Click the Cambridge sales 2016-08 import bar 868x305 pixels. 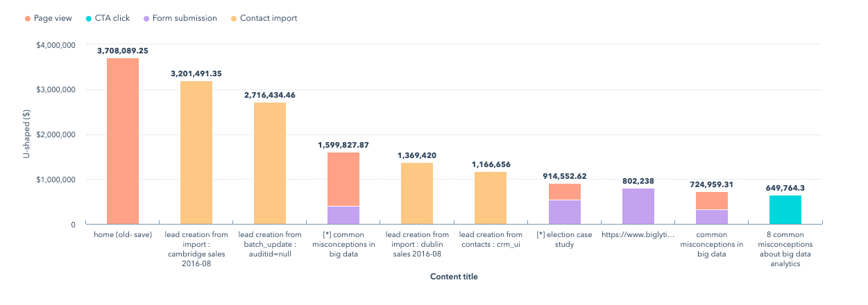click(196, 152)
